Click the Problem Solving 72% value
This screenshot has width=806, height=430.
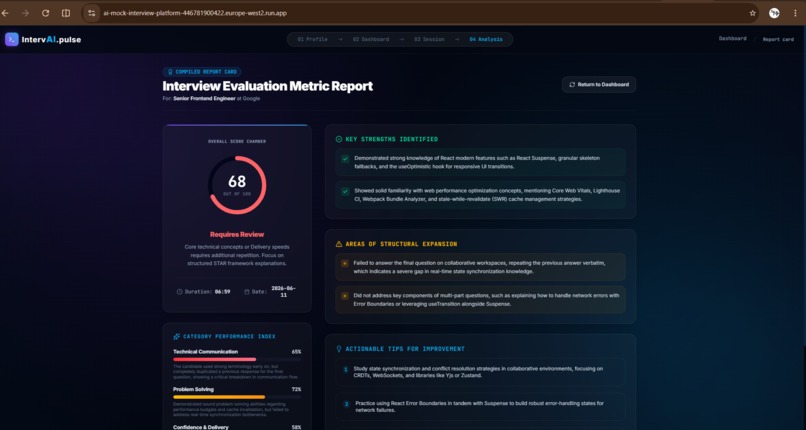click(x=296, y=389)
